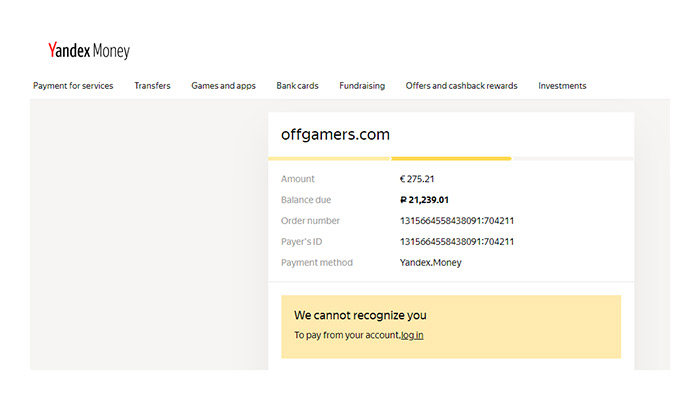Click the Order number value

click(x=457, y=221)
